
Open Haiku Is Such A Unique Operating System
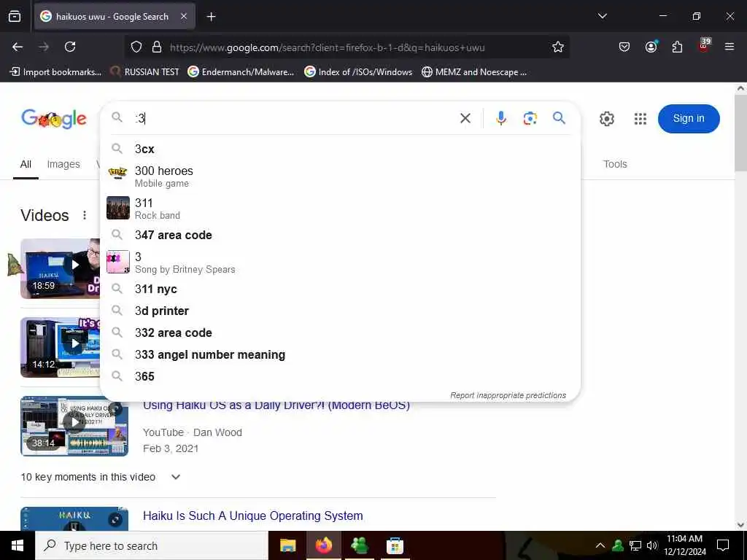pyautogui.click(x=253, y=516)
